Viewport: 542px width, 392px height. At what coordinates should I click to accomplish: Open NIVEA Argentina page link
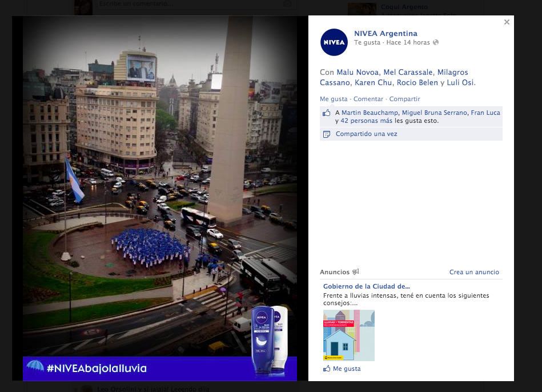pos(386,34)
